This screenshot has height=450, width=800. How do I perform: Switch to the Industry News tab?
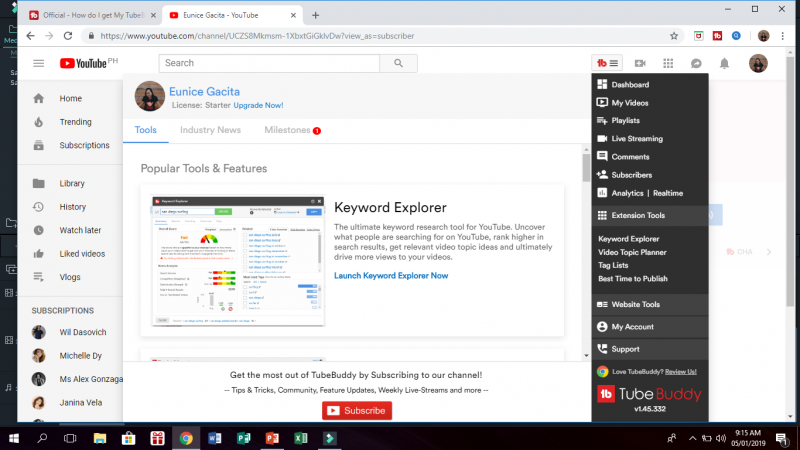pyautogui.click(x=210, y=130)
